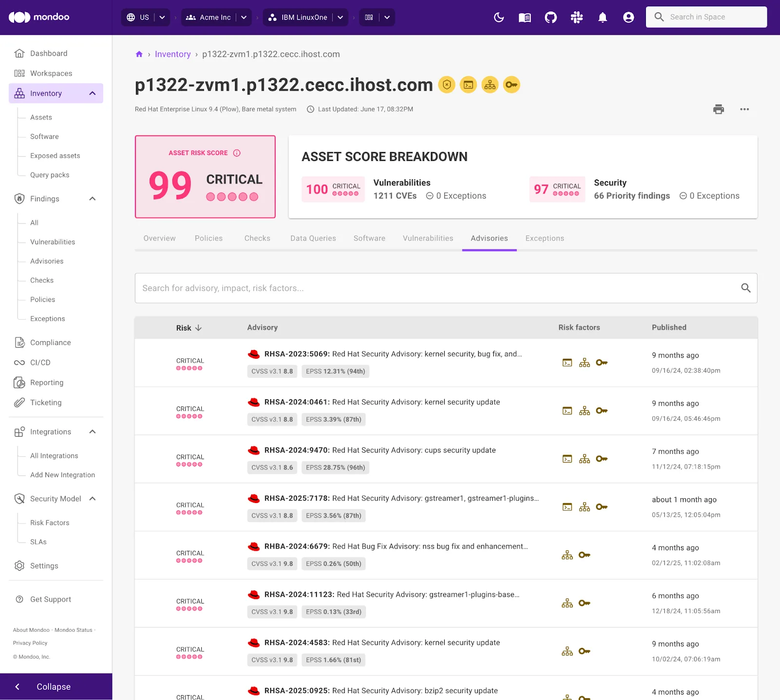Open Settings in the sidebar
780x700 pixels.
click(x=44, y=566)
